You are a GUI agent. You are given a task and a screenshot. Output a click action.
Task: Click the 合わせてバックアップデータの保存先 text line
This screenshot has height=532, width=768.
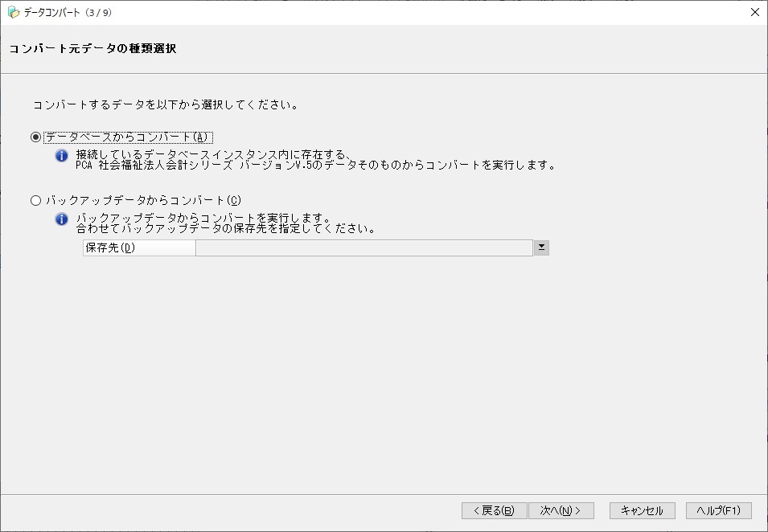point(226,228)
